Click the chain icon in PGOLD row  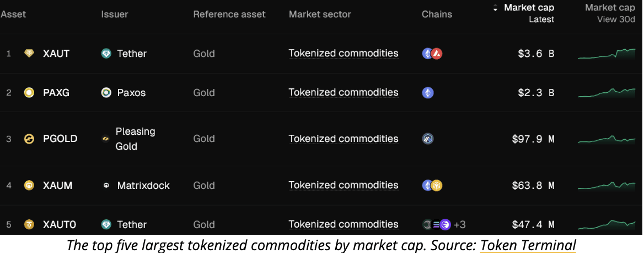pyautogui.click(x=427, y=139)
